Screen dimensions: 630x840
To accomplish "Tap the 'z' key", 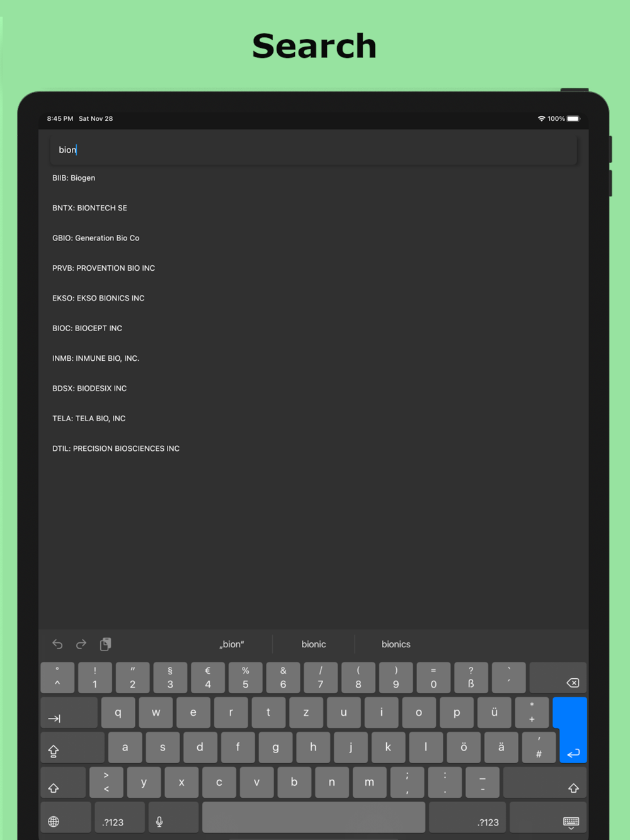I will click(306, 712).
